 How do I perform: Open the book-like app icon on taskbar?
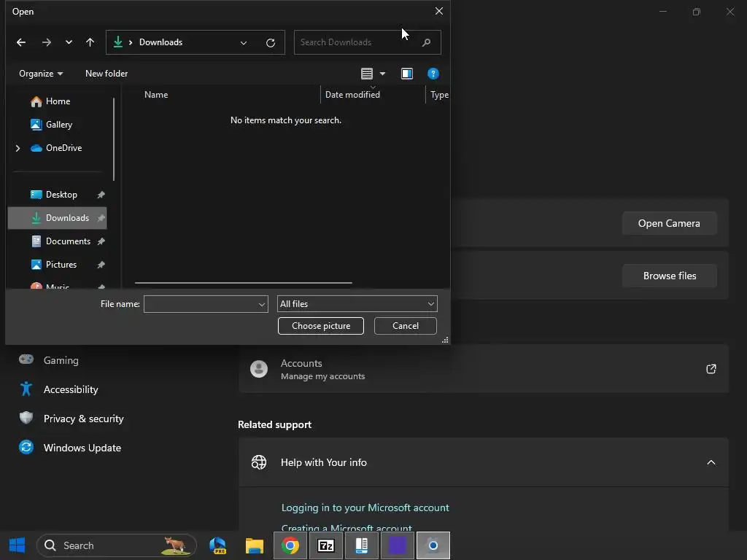(x=362, y=545)
